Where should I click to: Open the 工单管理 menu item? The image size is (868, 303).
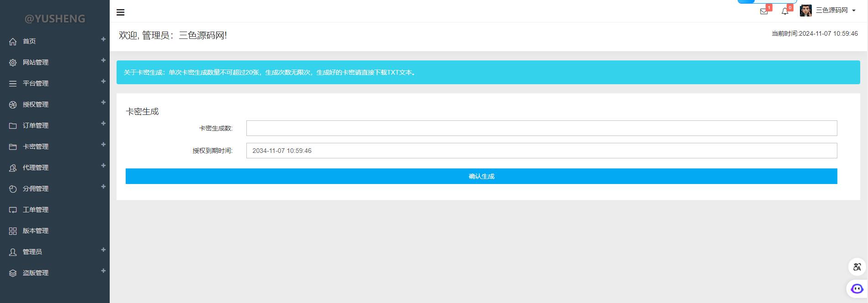(x=36, y=210)
